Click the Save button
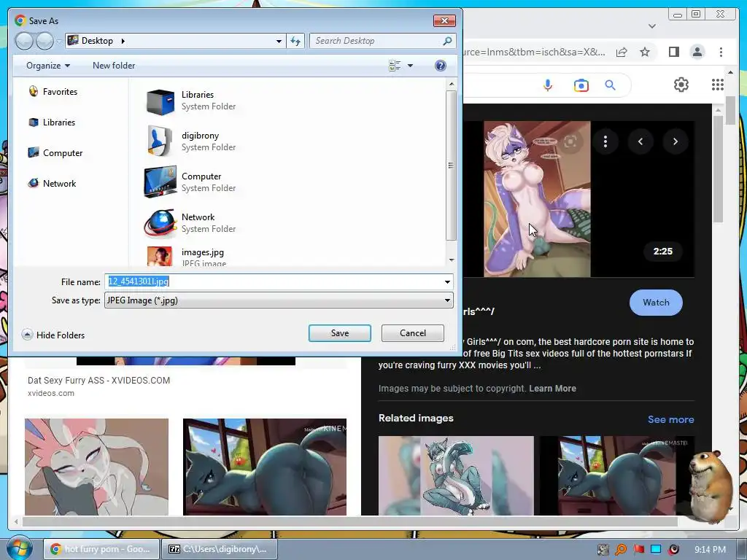The width and height of the screenshot is (747, 560). pos(340,333)
